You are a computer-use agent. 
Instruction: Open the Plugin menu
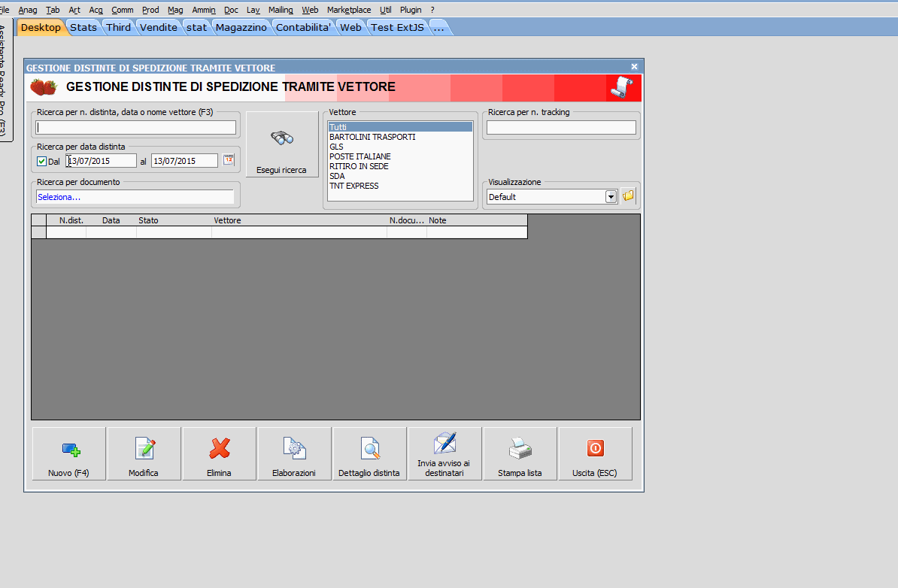pyautogui.click(x=411, y=10)
